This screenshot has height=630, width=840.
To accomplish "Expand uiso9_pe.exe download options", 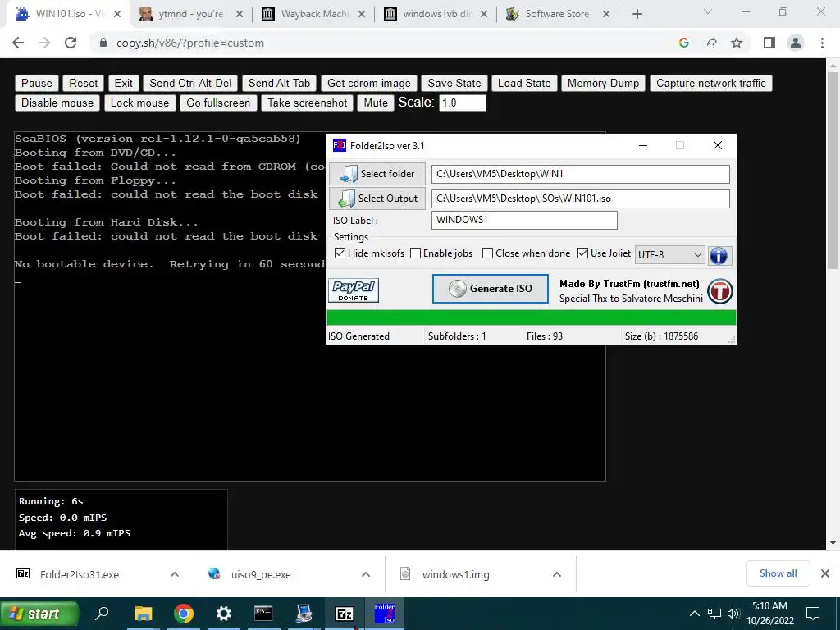I will [x=366, y=574].
